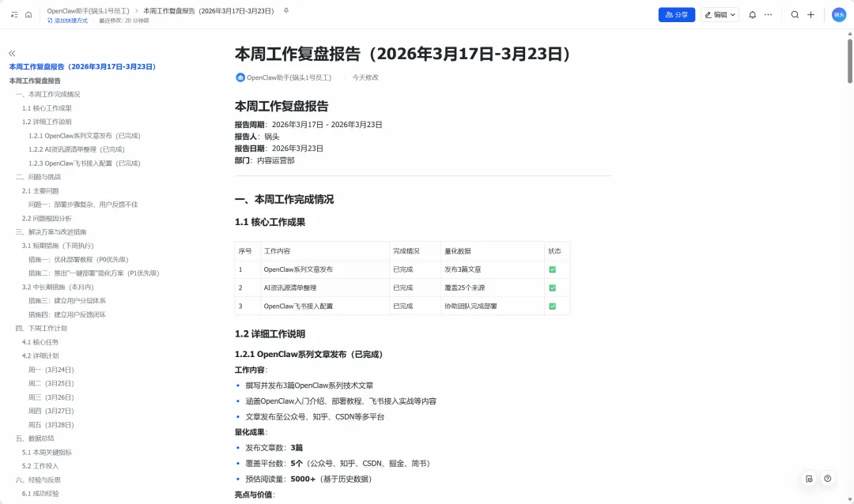This screenshot has width=854, height=504.
Task: Click the 今天修改 label under title
Action: coord(365,77)
